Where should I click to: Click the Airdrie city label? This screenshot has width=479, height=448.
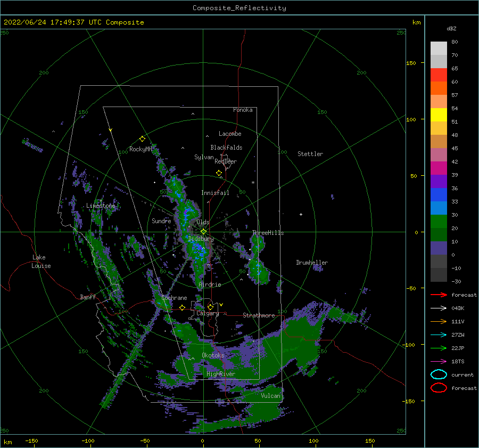pos(210,284)
